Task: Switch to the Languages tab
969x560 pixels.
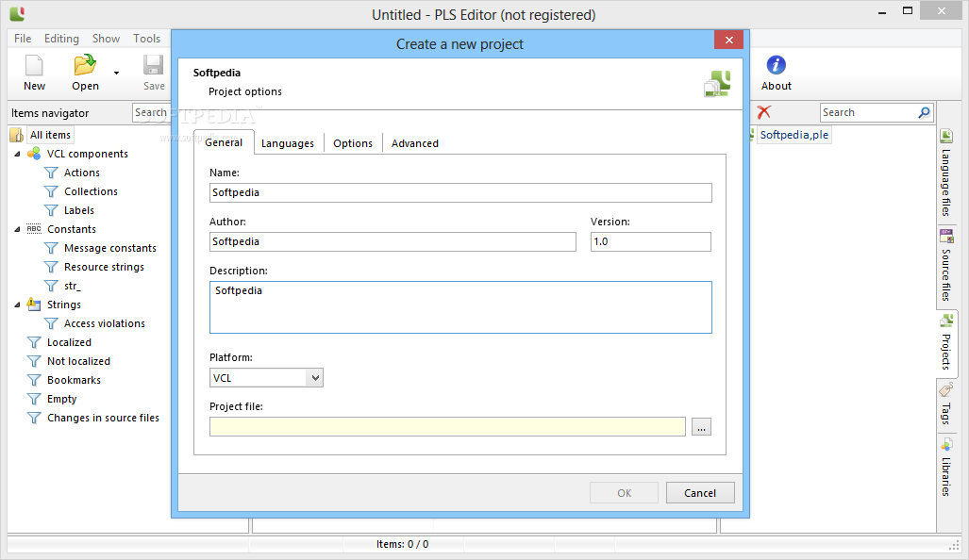Action: point(288,143)
